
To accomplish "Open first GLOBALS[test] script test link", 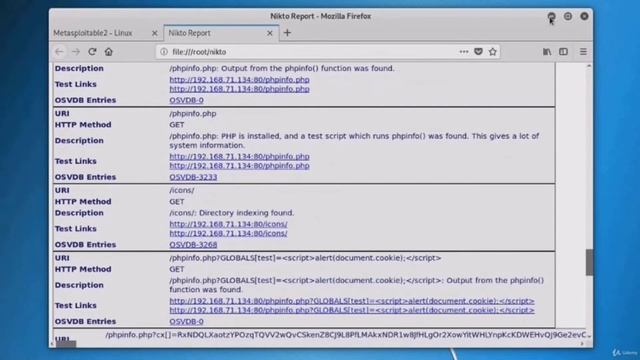I will click(352, 301).
